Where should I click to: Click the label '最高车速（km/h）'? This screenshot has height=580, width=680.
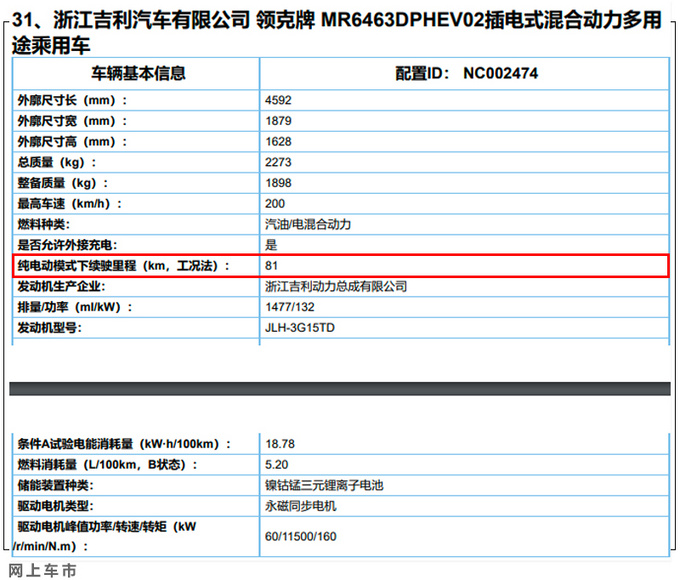[x=70, y=204]
